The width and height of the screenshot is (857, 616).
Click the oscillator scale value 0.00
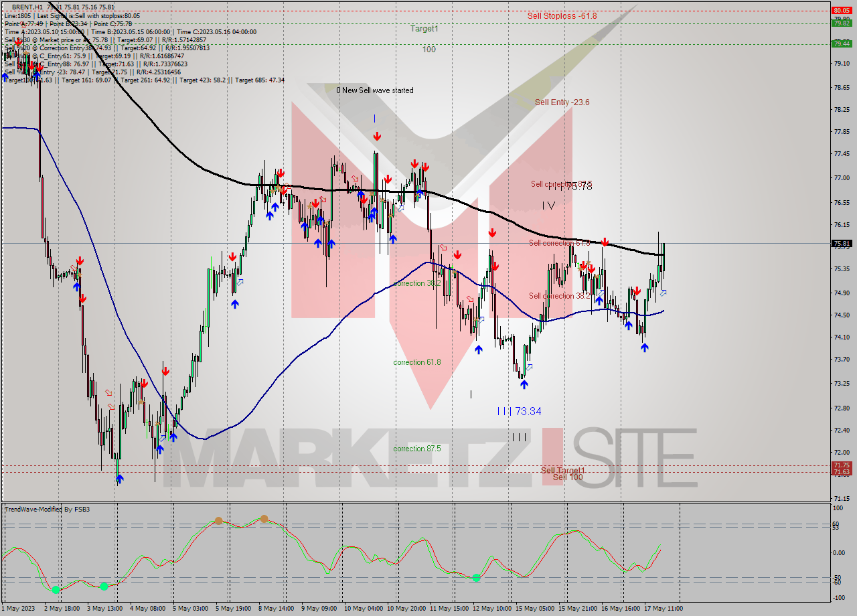pos(838,553)
